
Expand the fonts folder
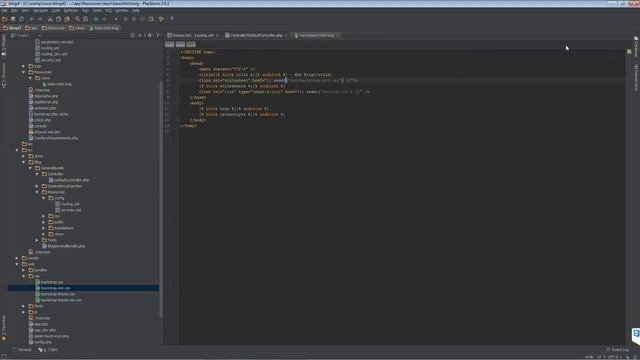(x=24, y=306)
